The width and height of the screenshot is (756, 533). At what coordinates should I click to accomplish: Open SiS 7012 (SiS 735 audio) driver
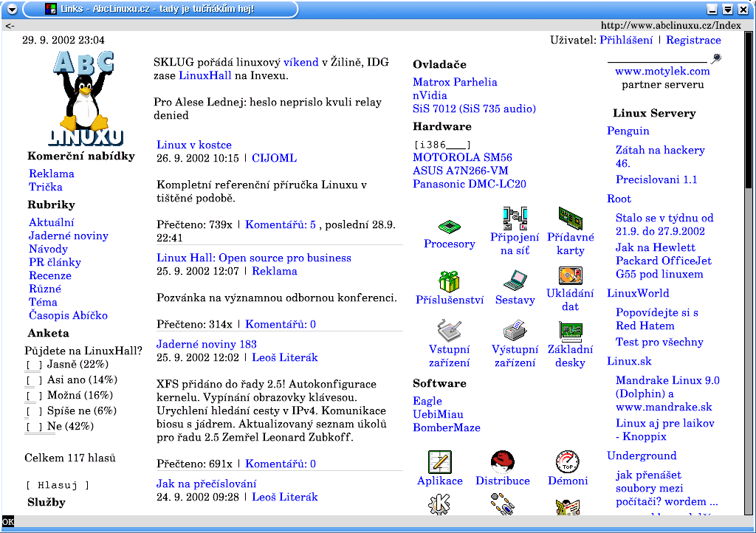click(x=475, y=109)
